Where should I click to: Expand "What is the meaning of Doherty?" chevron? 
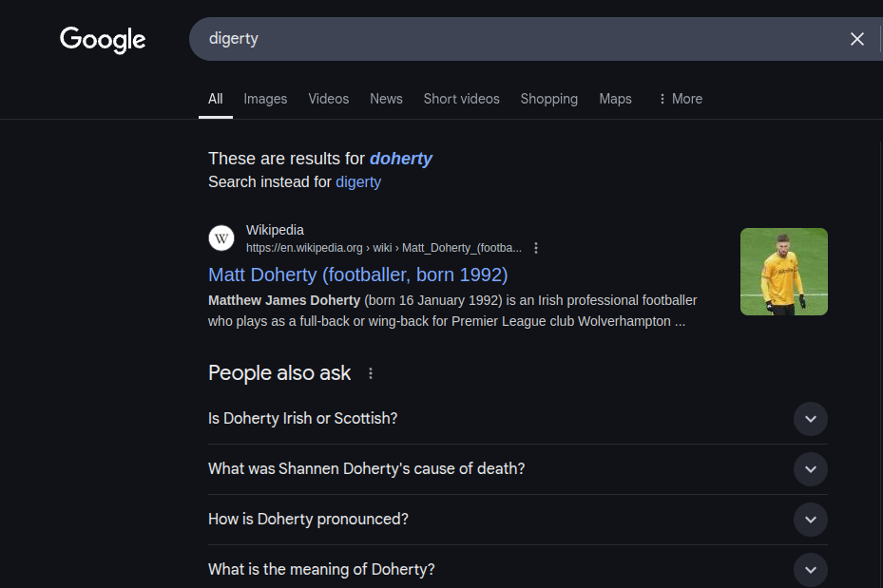(811, 569)
